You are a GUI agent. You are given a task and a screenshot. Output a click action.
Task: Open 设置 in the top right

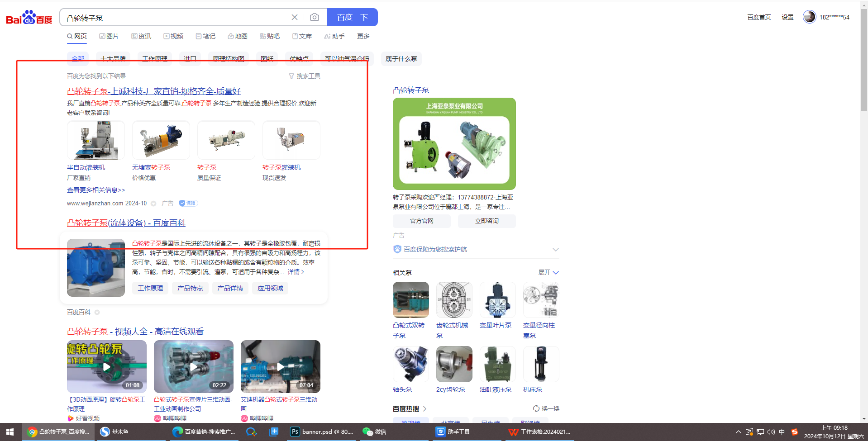point(787,17)
